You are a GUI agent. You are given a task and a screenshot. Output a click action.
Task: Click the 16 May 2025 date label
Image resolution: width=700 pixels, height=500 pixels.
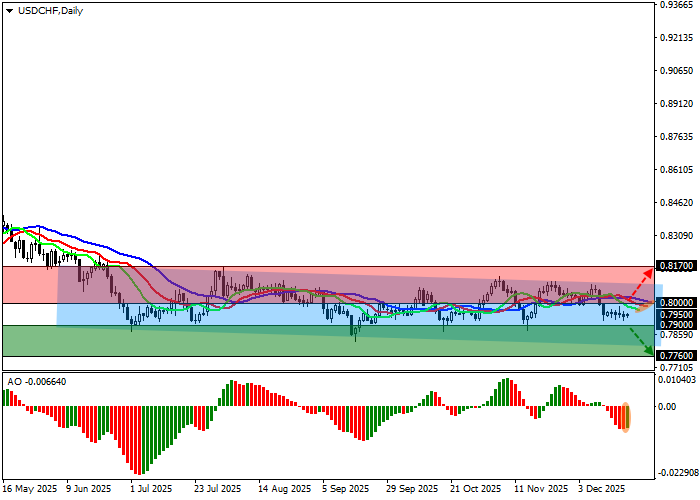(x=30, y=489)
